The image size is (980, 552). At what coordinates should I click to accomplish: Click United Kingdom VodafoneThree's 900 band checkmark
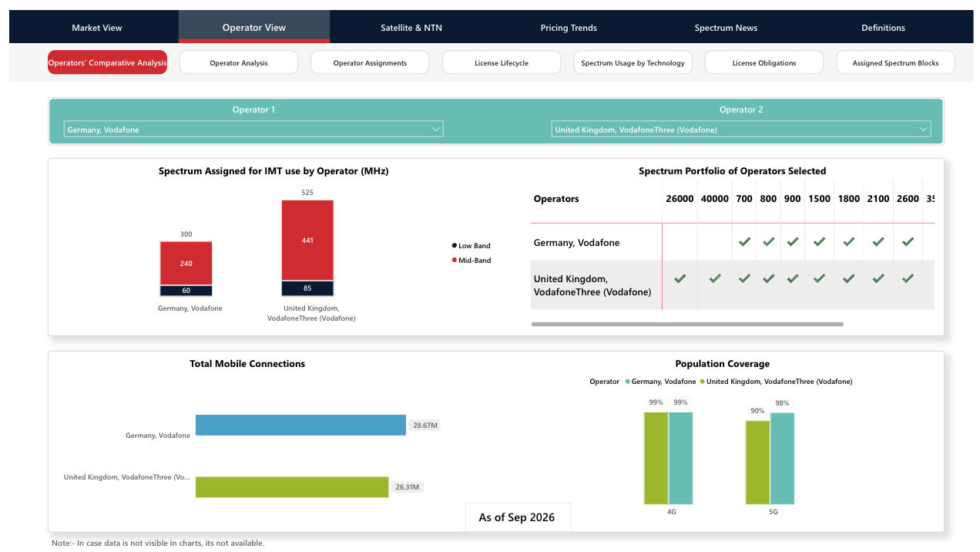pos(792,279)
